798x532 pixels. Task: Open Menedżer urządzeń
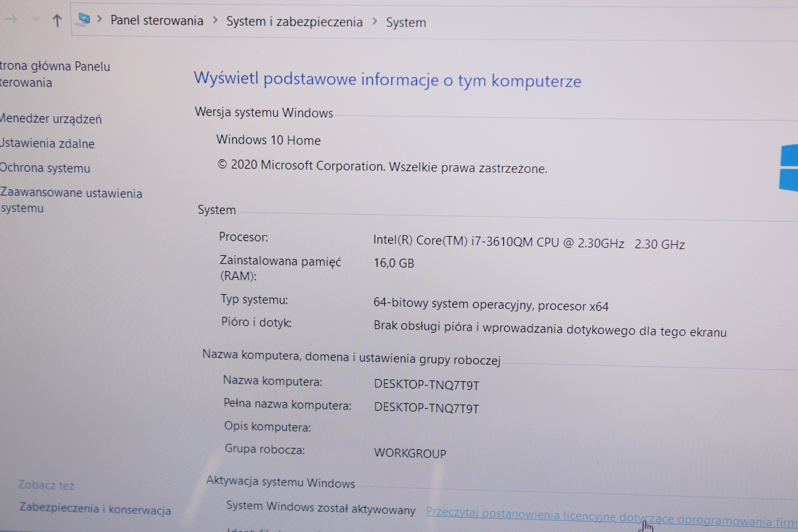point(51,119)
